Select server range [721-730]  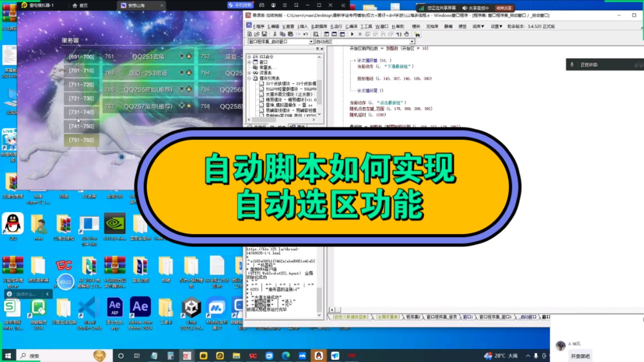81,98
